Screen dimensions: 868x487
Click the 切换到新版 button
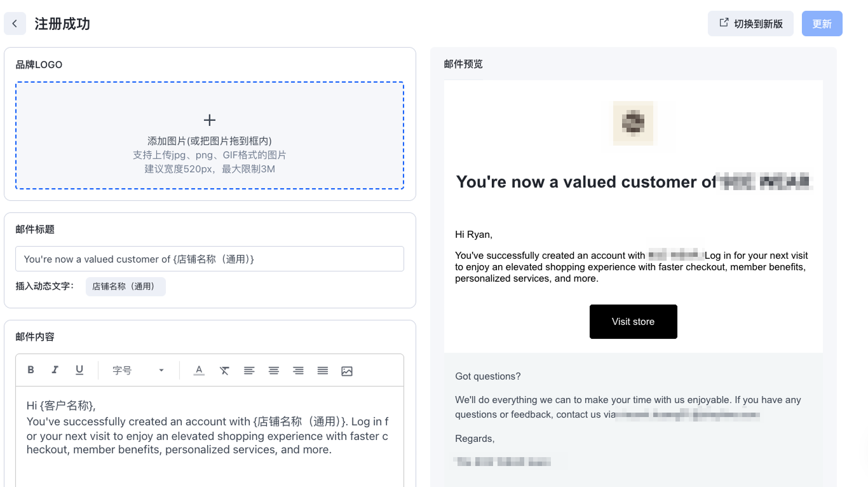(x=750, y=24)
